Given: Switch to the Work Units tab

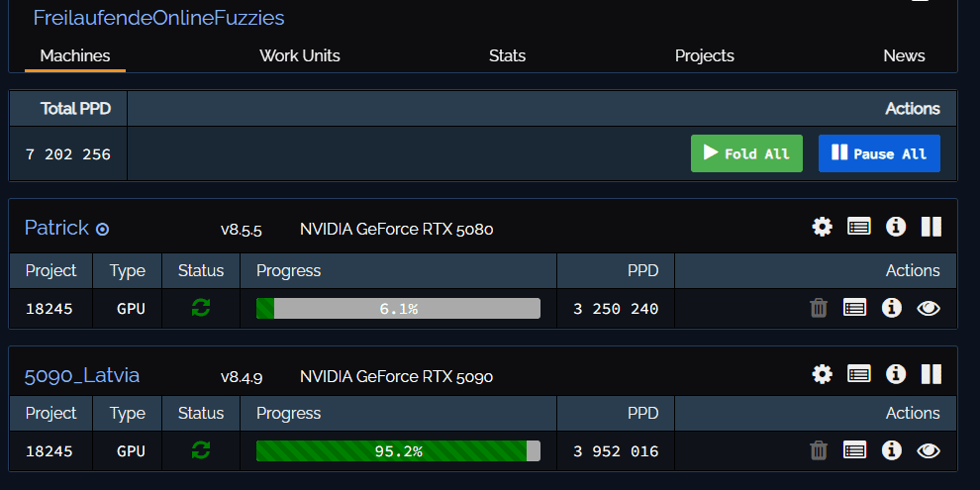Looking at the screenshot, I should click(x=300, y=55).
